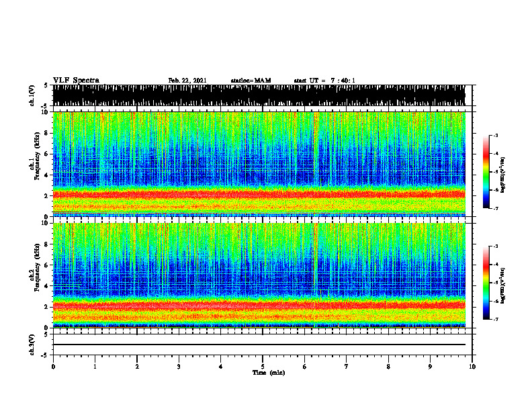Click the ch.1 spectrogram color bar
This screenshot has height=411, width=532.
(486, 172)
